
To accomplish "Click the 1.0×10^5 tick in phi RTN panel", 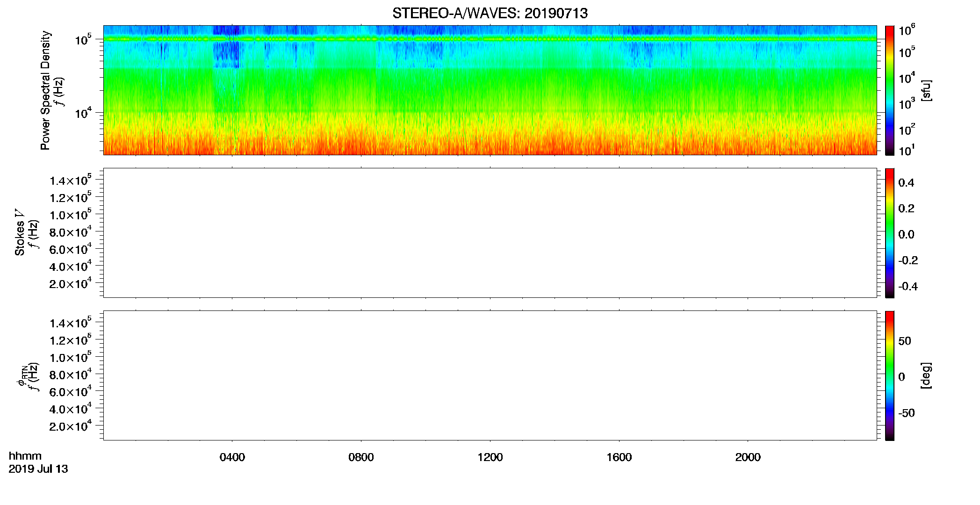I will tap(71, 357).
